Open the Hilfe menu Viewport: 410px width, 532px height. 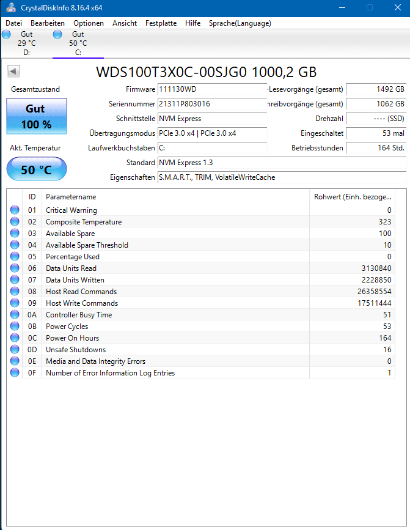pos(192,23)
